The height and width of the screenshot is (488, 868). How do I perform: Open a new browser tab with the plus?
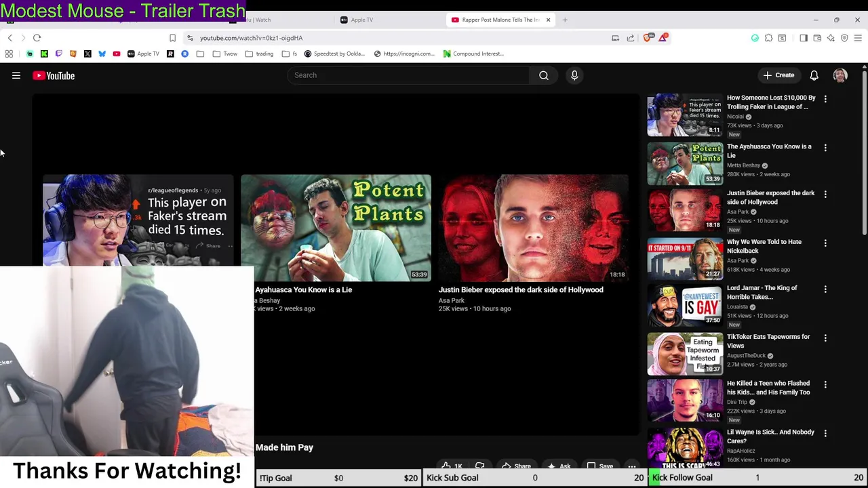[565, 20]
